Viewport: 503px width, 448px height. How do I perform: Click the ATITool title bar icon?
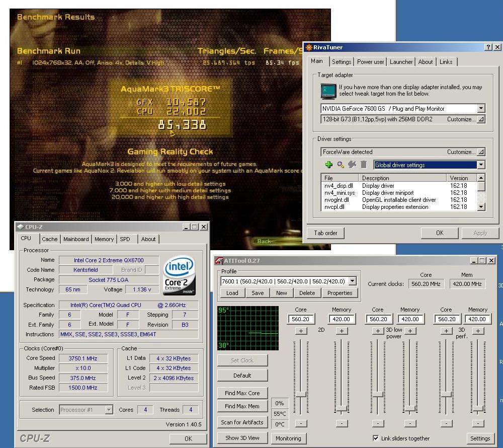tap(219, 261)
